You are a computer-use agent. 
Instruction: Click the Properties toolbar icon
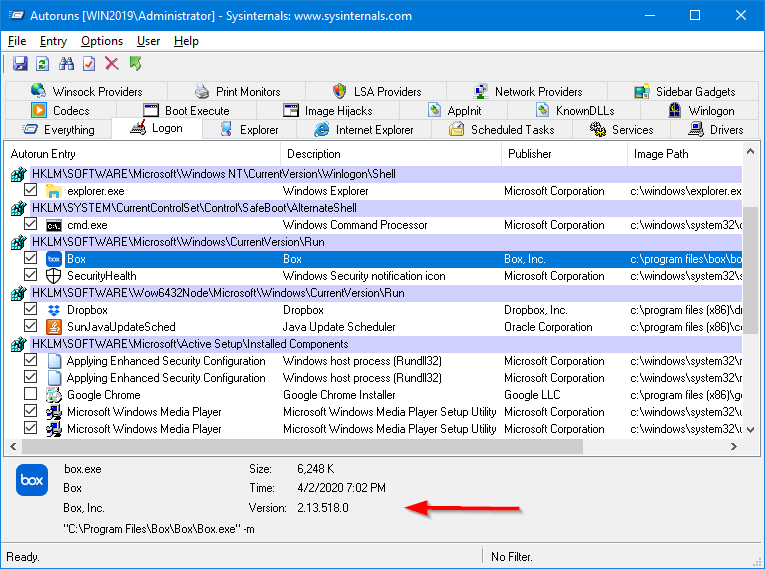pyautogui.click(x=89, y=64)
